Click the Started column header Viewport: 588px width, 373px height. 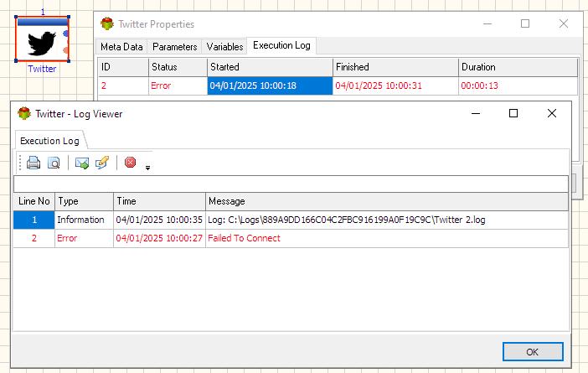coord(270,67)
